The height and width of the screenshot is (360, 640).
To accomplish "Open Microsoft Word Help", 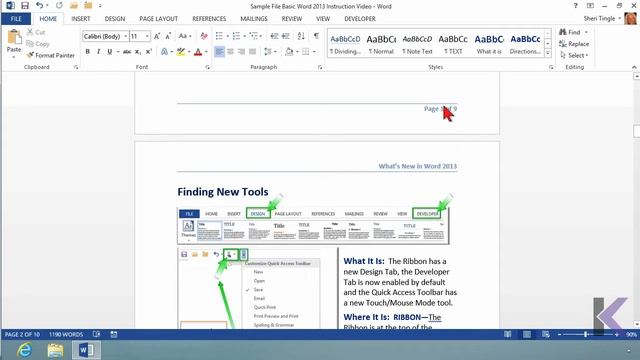I will pyautogui.click(x=576, y=6).
